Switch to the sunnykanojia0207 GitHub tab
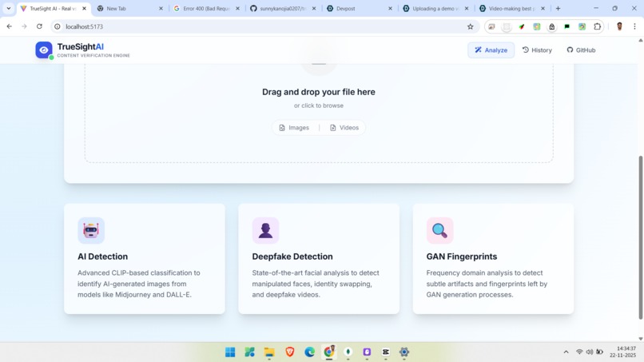The image size is (644, 362). [x=283, y=8]
